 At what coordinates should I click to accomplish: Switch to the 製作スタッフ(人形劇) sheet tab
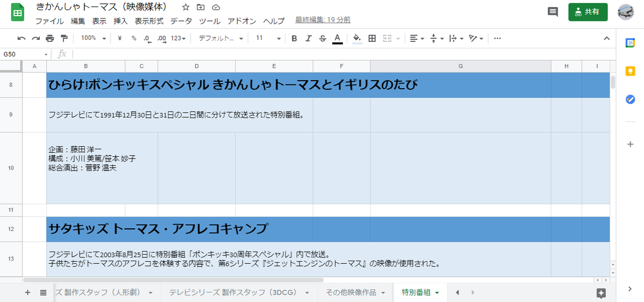(x=104, y=292)
